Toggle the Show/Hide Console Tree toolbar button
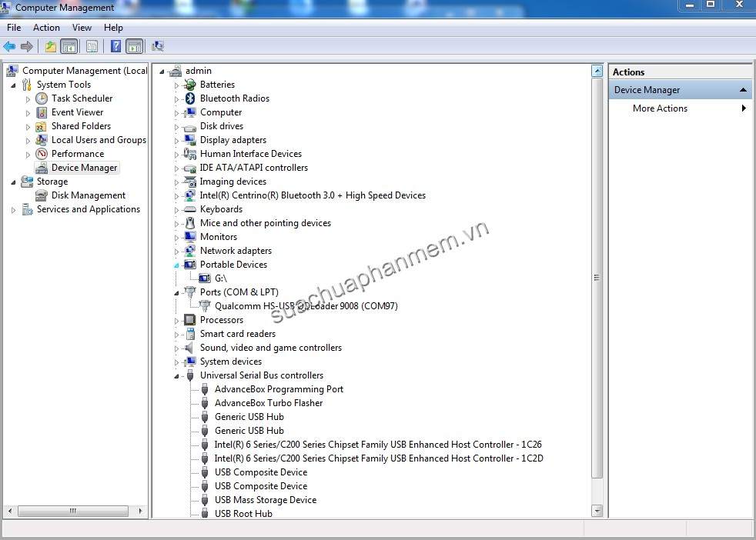The image size is (756, 540). (x=69, y=46)
